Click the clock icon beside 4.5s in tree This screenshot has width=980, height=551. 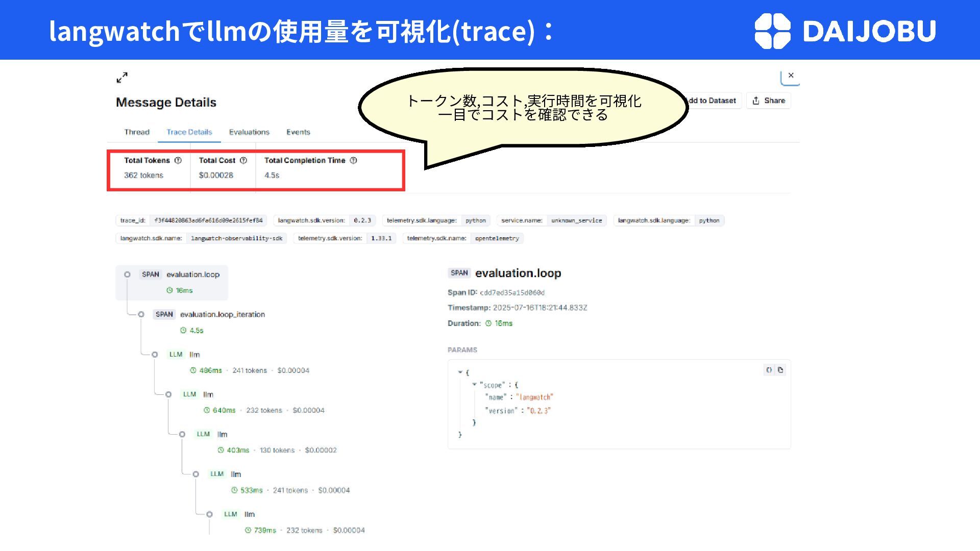[183, 331]
